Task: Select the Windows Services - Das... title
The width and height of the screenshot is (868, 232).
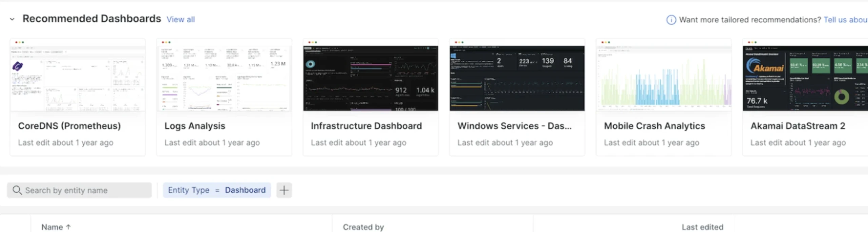Action: pos(514,126)
